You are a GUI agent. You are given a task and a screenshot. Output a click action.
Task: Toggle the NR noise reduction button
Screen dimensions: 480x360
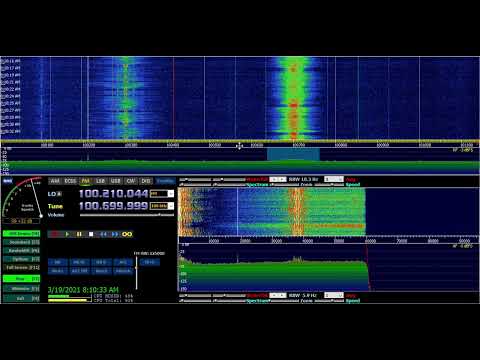pyautogui.click(x=58, y=262)
